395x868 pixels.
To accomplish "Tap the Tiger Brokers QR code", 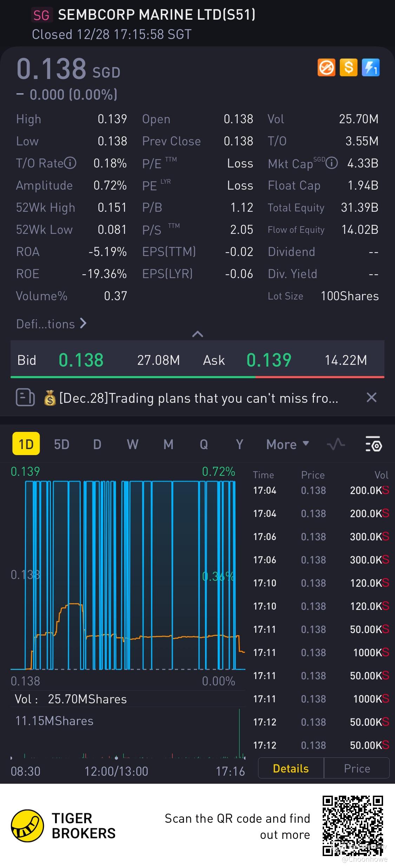I will (353, 826).
